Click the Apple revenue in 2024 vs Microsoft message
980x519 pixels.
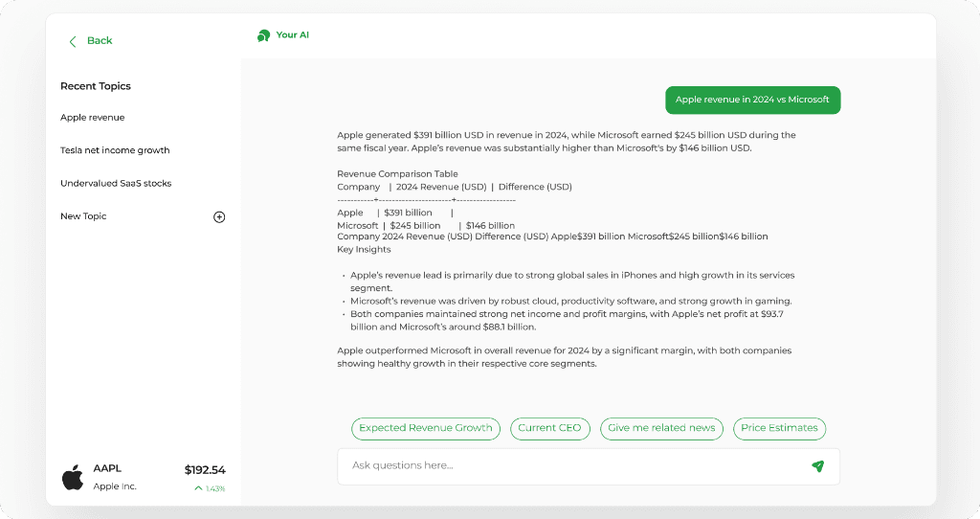point(752,100)
